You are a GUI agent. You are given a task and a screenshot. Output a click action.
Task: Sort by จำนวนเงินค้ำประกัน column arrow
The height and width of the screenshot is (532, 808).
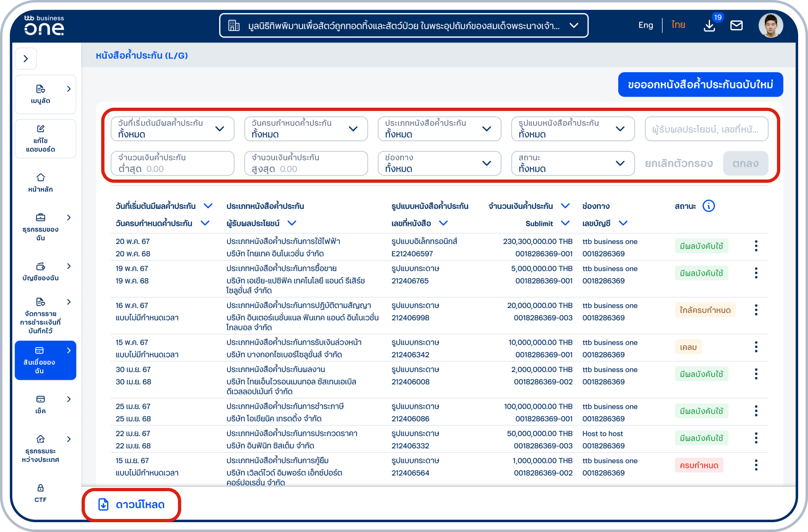565,206
